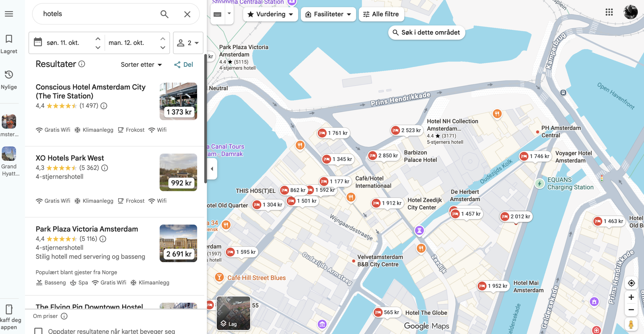Share results with Del link
Viewport: 644px width, 334px height.
click(x=184, y=65)
